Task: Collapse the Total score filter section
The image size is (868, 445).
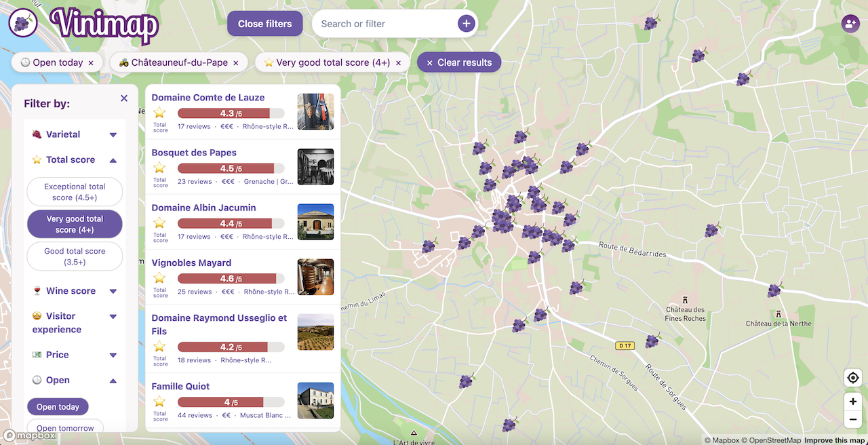Action: pyautogui.click(x=75, y=160)
